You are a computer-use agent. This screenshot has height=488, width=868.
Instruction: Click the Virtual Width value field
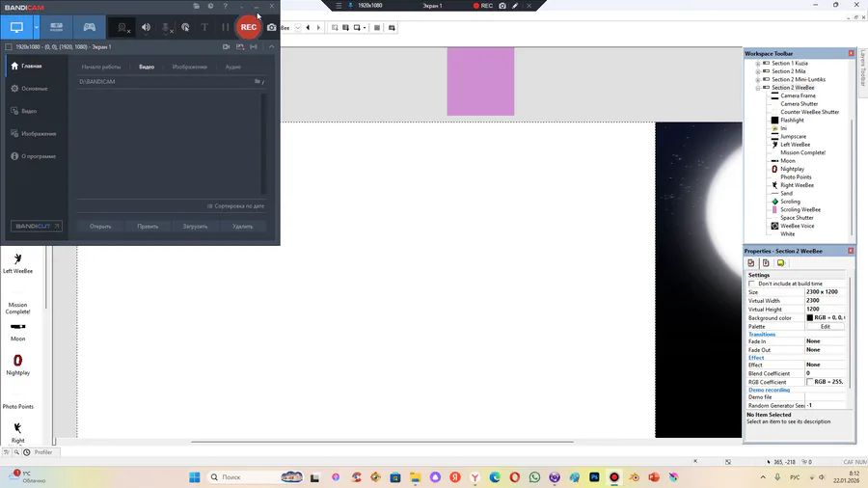pos(825,301)
